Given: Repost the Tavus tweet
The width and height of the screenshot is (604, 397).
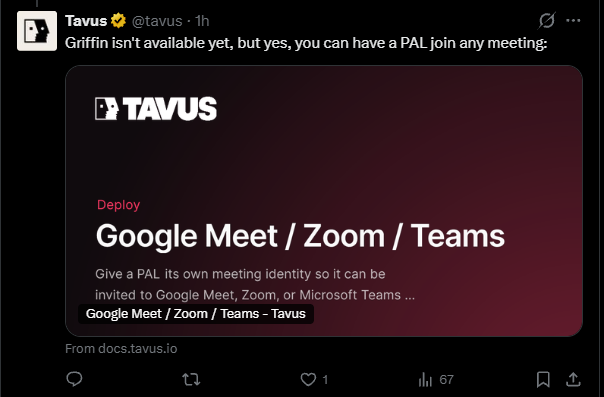Looking at the screenshot, I should coord(191,380).
